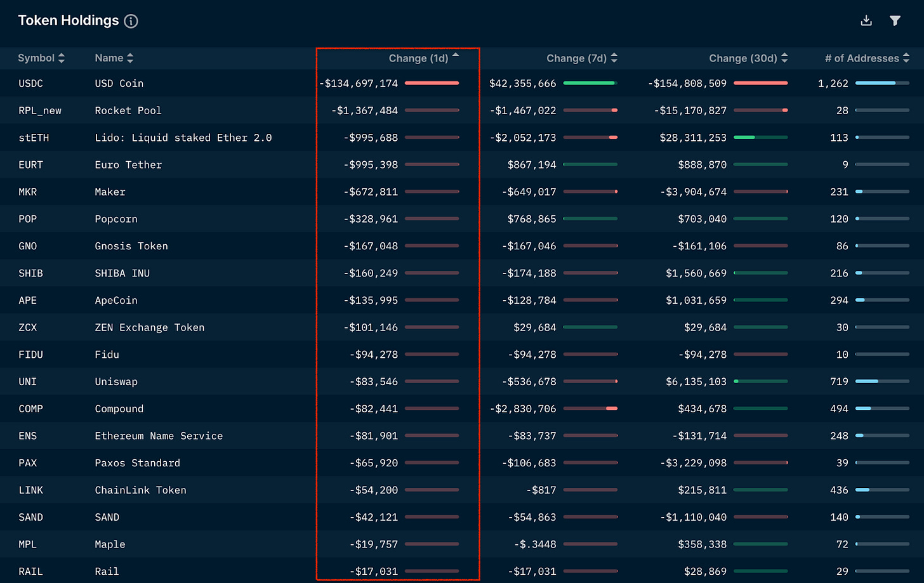Click the Token Holdings title
The width and height of the screenshot is (924, 583).
(69, 20)
